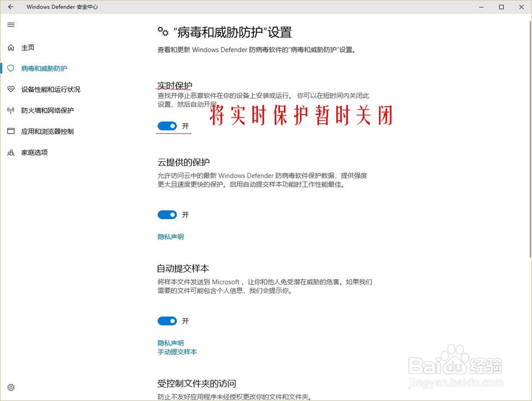Open 应用和浏览器控制 section
The image size is (532, 401).
(x=47, y=132)
